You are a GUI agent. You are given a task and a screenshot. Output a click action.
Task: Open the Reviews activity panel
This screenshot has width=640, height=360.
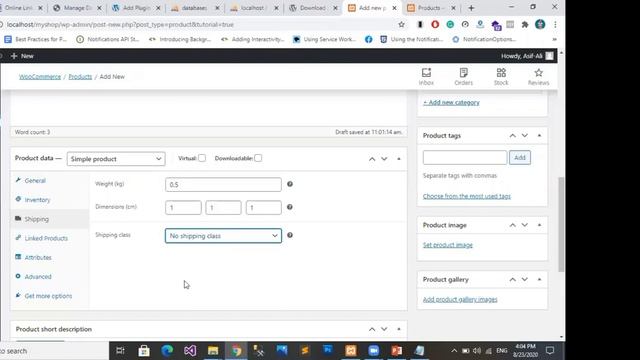[538, 76]
